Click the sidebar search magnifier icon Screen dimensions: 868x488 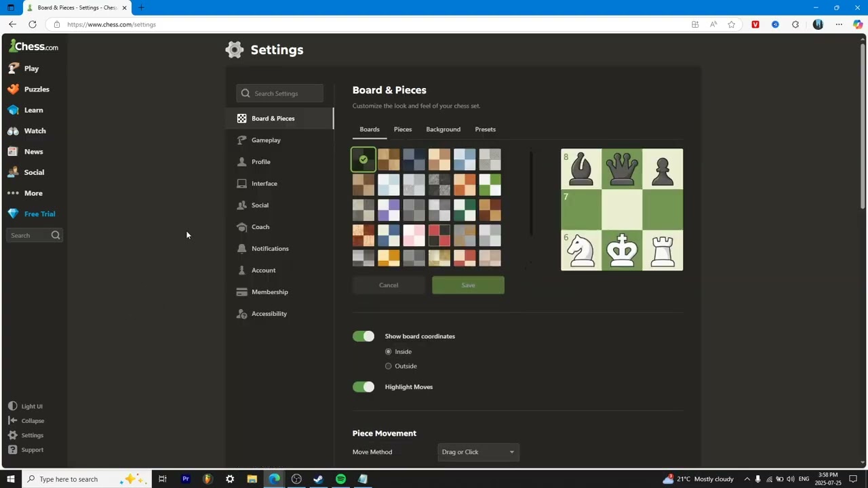tap(56, 235)
